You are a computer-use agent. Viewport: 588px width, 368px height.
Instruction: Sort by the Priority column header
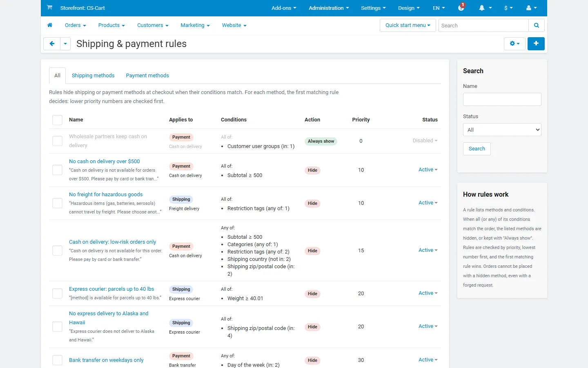[361, 120]
